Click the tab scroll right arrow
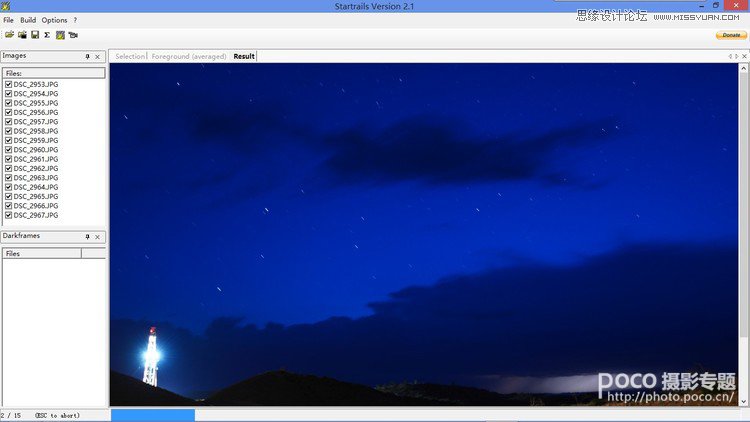 [x=737, y=56]
